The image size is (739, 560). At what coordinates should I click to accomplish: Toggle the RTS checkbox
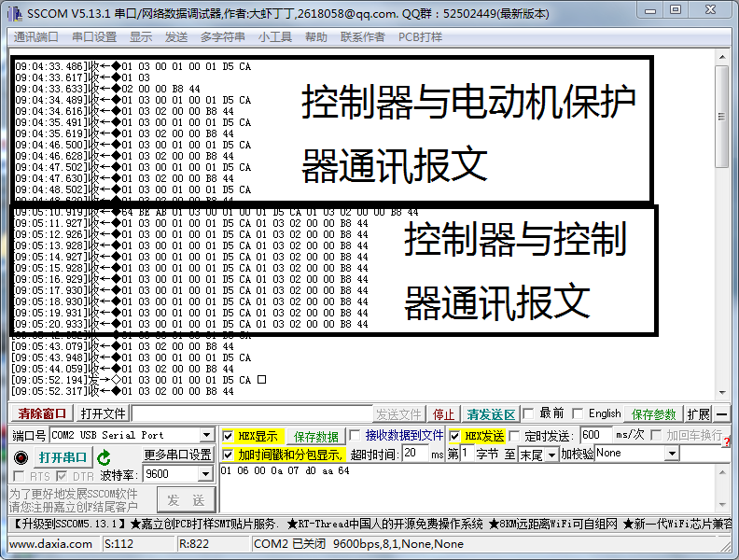coord(20,476)
